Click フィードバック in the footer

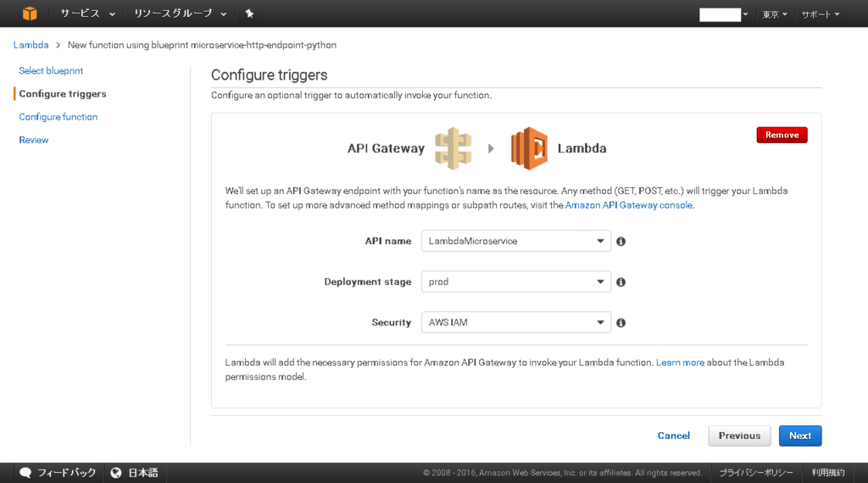click(66, 473)
